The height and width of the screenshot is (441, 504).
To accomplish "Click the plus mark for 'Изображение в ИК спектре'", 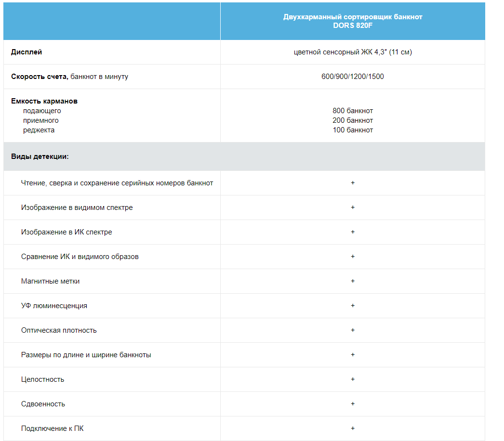I will [x=353, y=232].
